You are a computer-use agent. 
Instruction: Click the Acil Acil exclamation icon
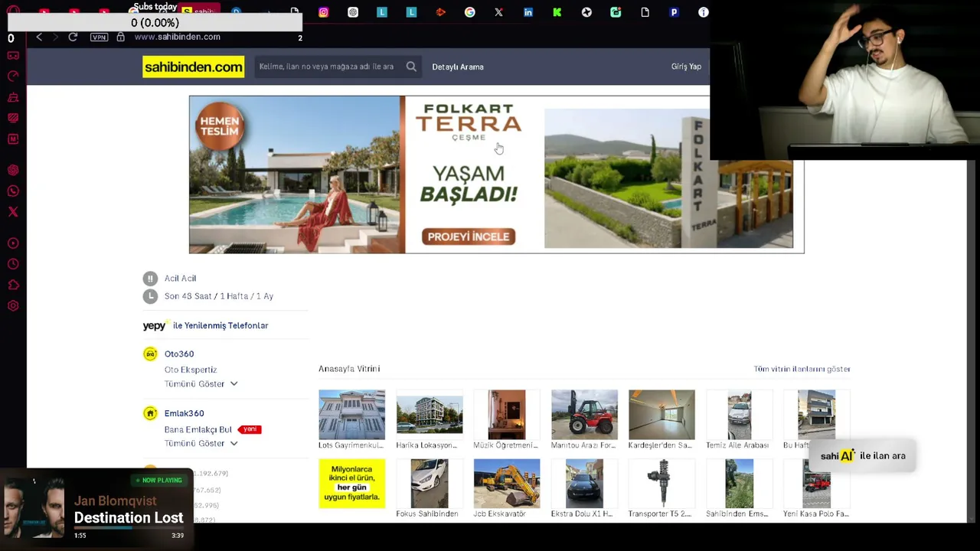[150, 279]
